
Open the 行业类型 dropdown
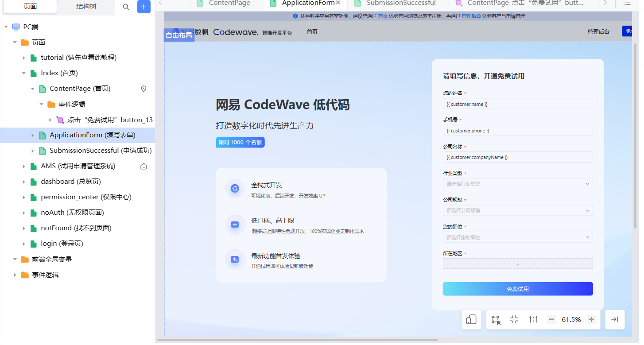517,183
